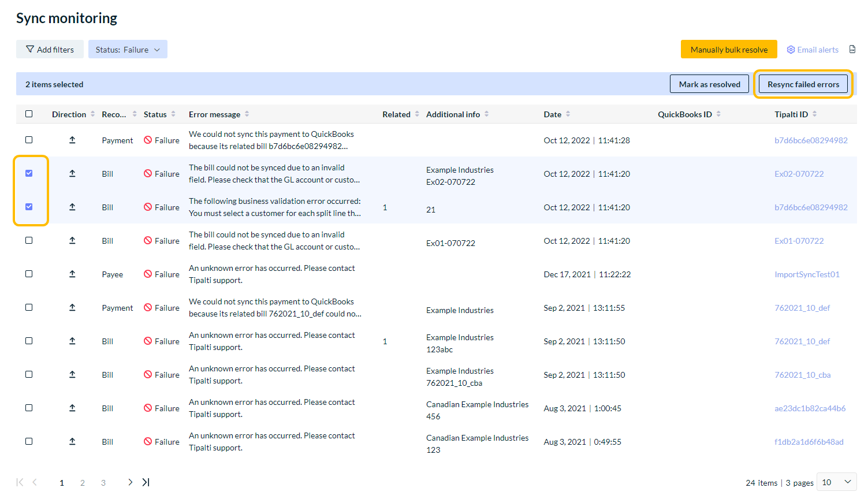Sort by the Additional info column

(486, 114)
